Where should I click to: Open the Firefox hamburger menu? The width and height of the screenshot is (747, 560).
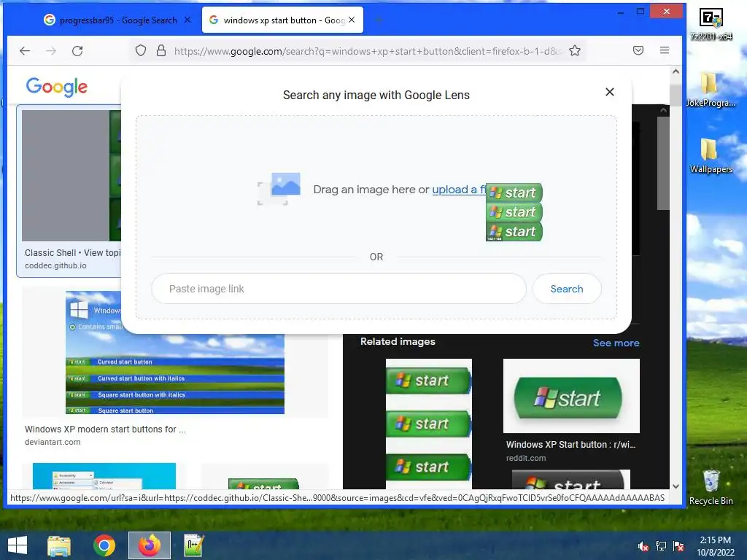click(665, 50)
